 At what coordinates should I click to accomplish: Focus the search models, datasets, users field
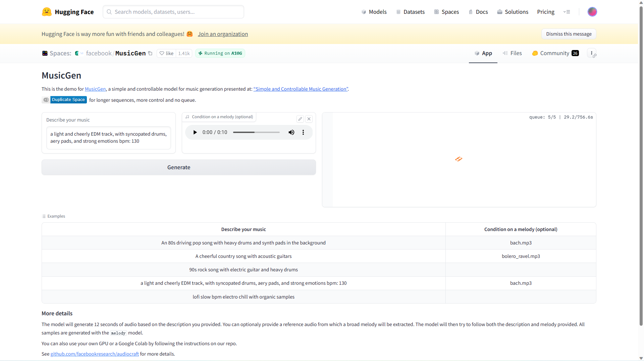[x=173, y=12]
